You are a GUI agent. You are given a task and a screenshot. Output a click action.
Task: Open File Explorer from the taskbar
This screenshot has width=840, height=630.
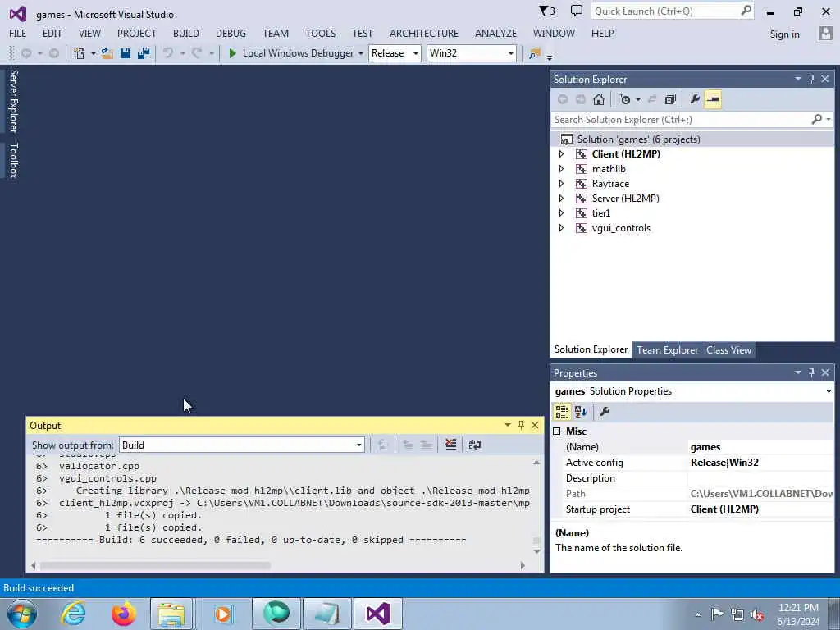pyautogui.click(x=171, y=614)
